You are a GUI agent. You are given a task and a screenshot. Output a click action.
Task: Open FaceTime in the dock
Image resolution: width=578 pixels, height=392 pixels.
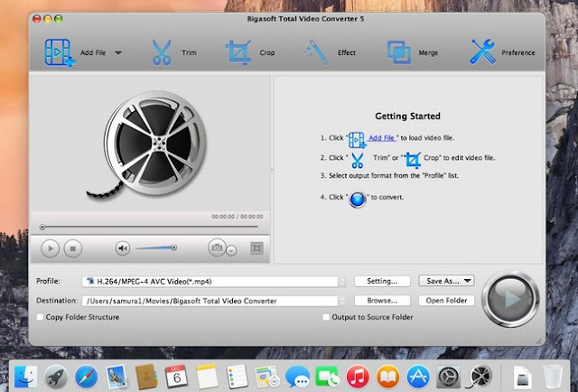327,377
